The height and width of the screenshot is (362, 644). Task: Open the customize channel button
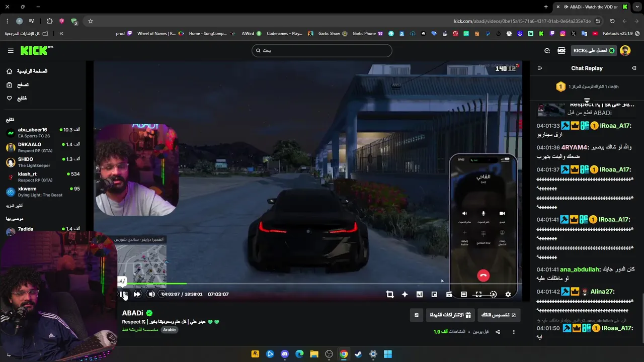click(499, 315)
